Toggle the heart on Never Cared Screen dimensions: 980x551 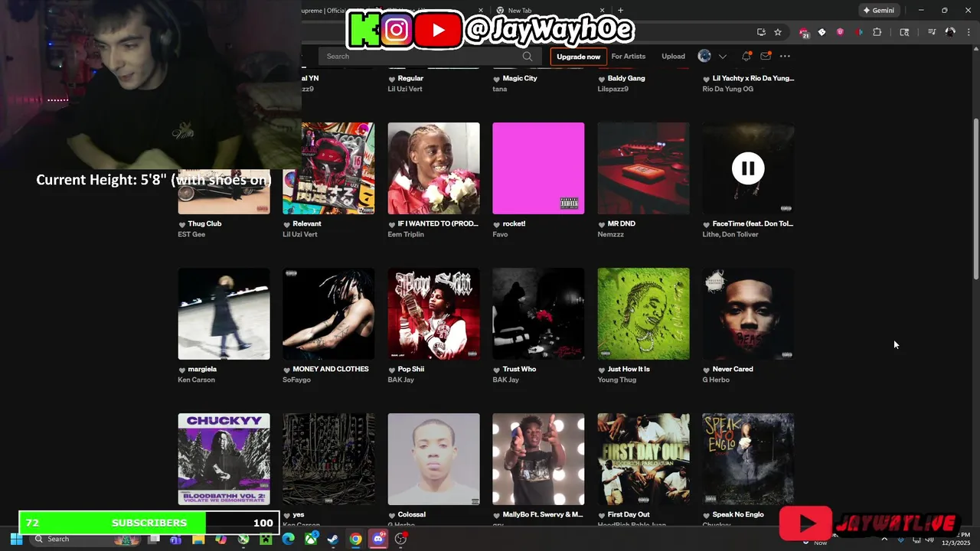point(707,370)
